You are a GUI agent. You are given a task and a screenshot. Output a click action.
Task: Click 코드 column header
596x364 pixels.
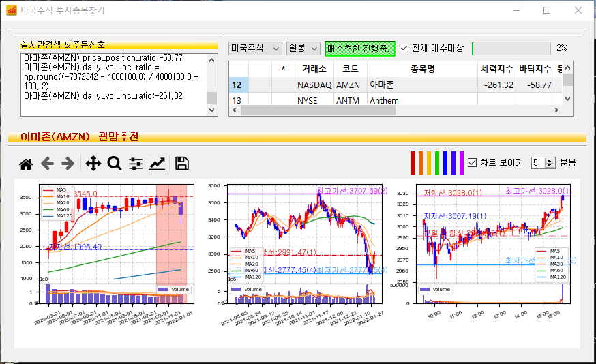350,69
